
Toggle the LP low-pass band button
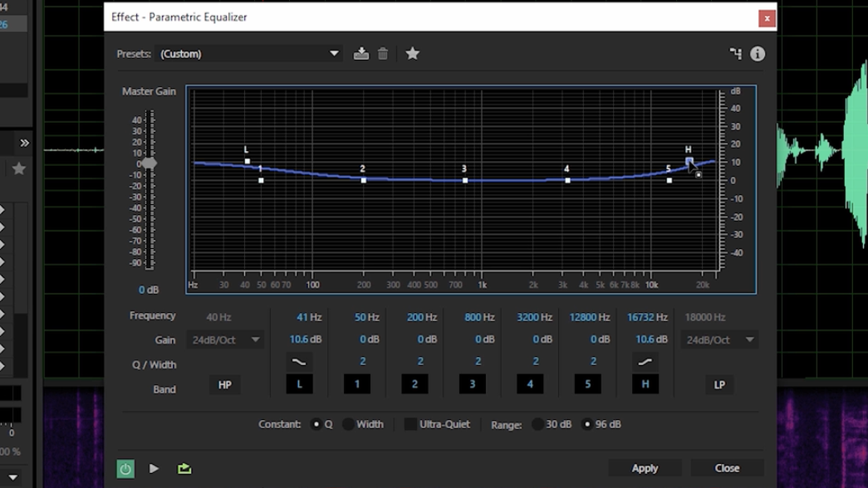(x=719, y=385)
